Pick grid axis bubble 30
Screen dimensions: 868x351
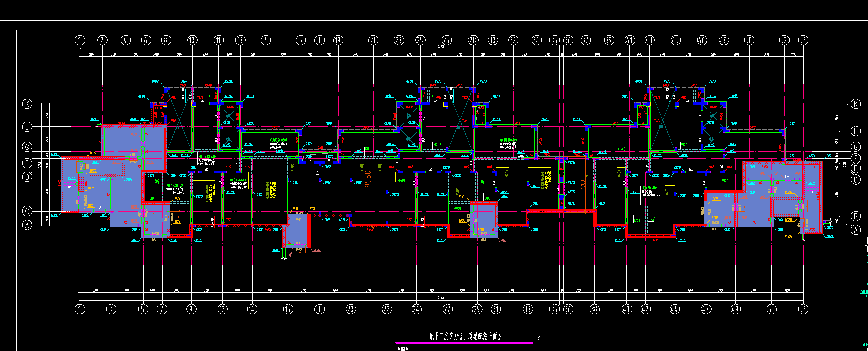click(x=493, y=40)
